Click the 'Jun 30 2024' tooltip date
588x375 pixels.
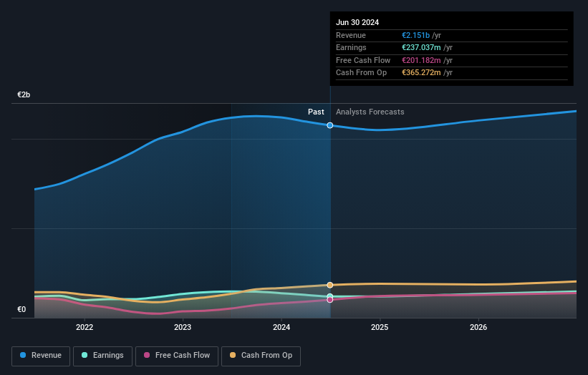[357, 22]
